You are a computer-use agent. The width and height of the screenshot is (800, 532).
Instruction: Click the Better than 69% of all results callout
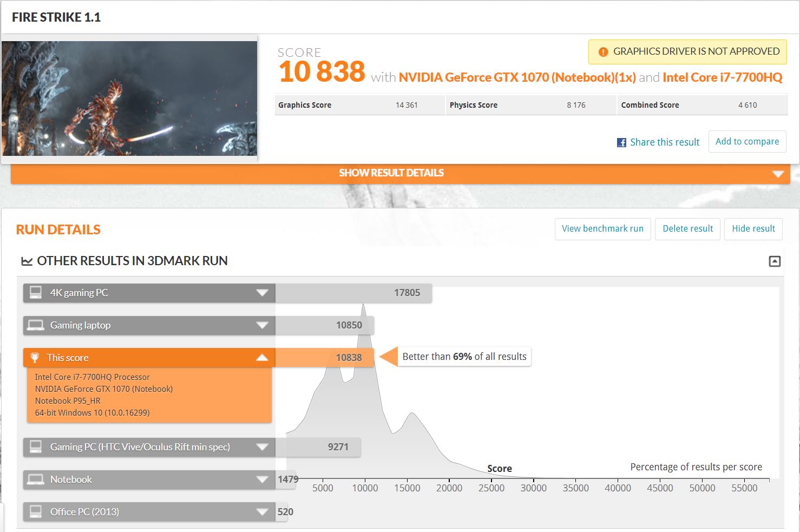464,357
